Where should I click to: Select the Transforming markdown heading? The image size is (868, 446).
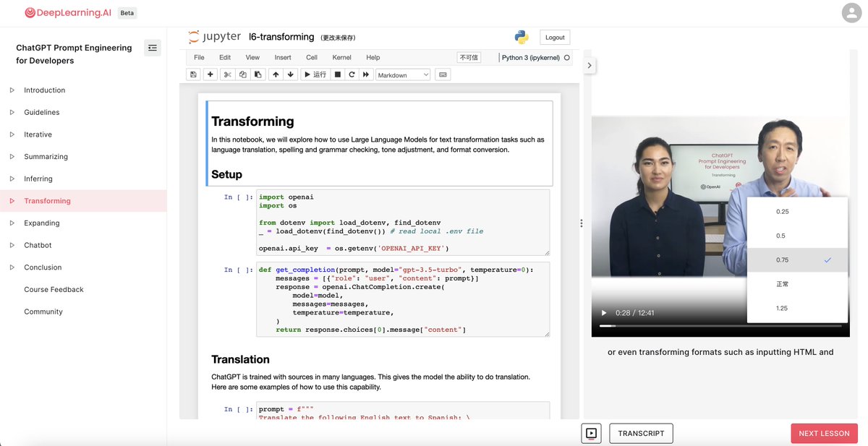pos(252,121)
